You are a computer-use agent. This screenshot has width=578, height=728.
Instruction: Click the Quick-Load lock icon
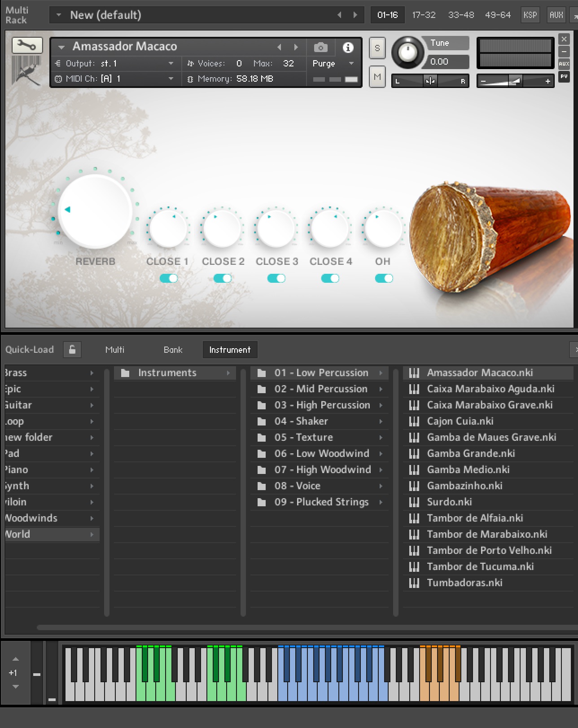click(72, 350)
